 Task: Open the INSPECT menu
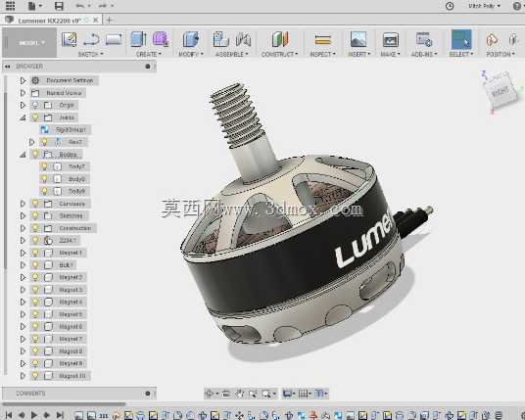pyautogui.click(x=323, y=54)
